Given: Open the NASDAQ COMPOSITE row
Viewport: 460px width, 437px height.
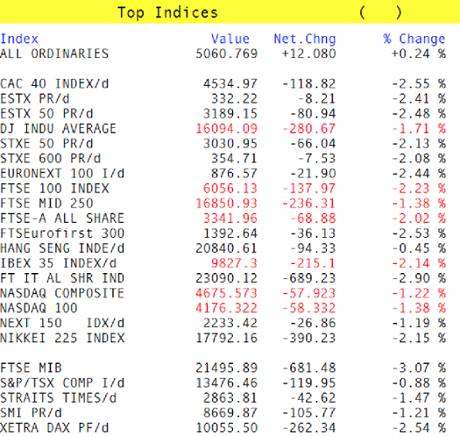Looking at the screenshot, I should 223,293.
